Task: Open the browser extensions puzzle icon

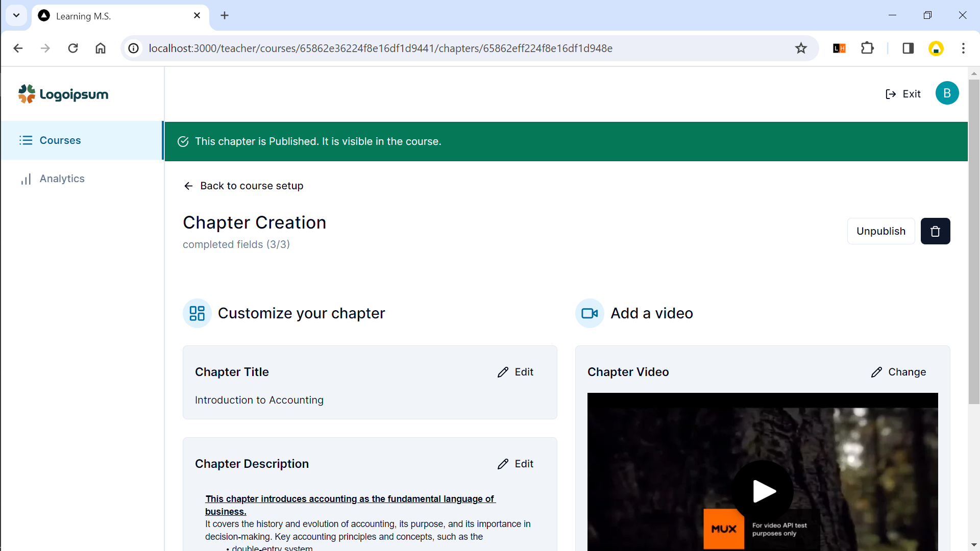Action: click(867, 48)
